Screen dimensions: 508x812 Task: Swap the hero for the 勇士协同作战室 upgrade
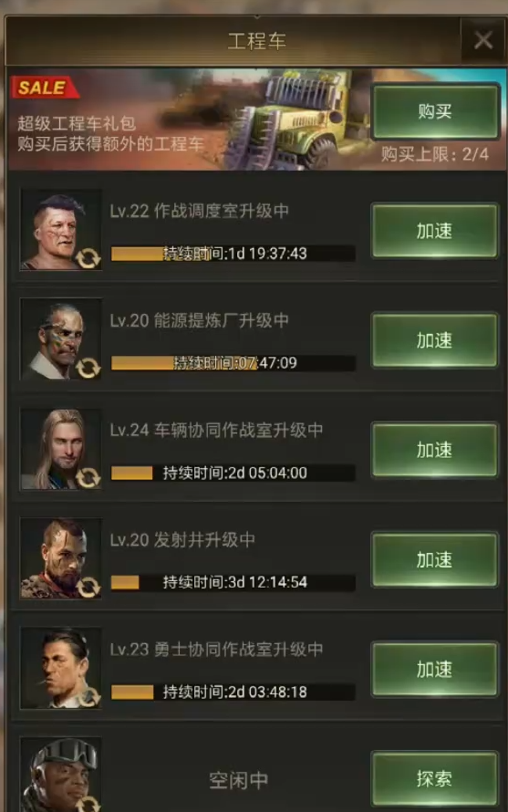(x=89, y=697)
